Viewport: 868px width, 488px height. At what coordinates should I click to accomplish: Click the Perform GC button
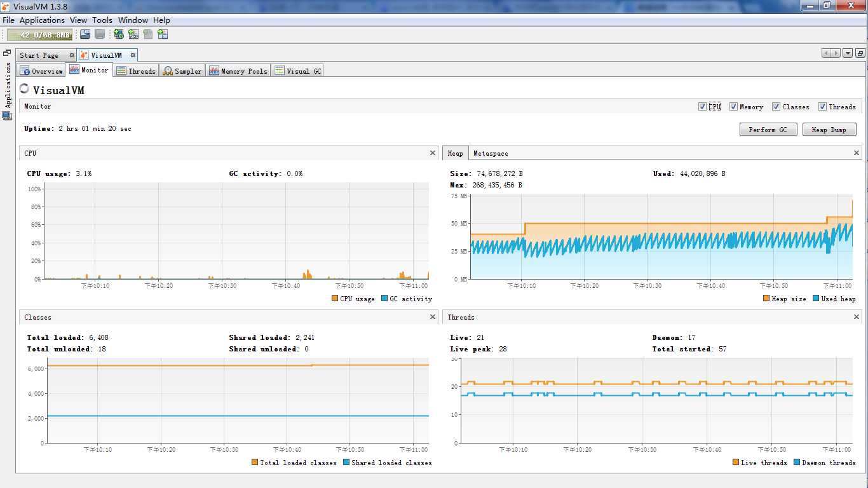tap(768, 130)
